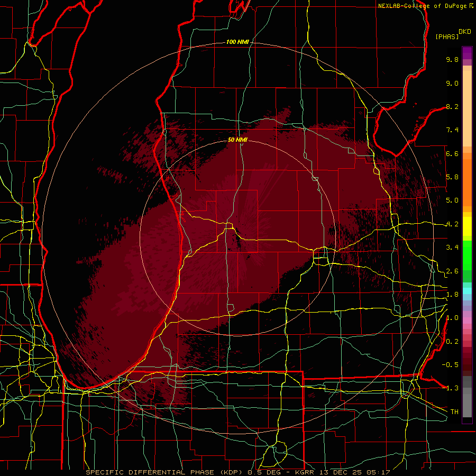This screenshot has height=476, width=476.
Task: Select the 9.8 value on the color scale
Action: 452,59
